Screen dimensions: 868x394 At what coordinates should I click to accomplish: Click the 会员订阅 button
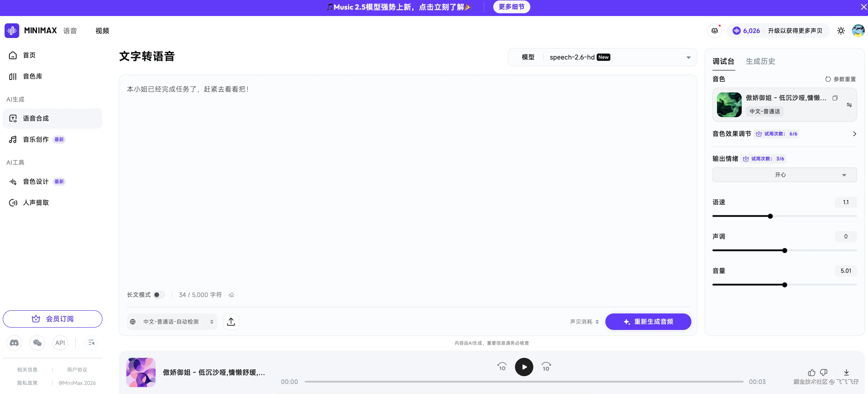[53, 319]
